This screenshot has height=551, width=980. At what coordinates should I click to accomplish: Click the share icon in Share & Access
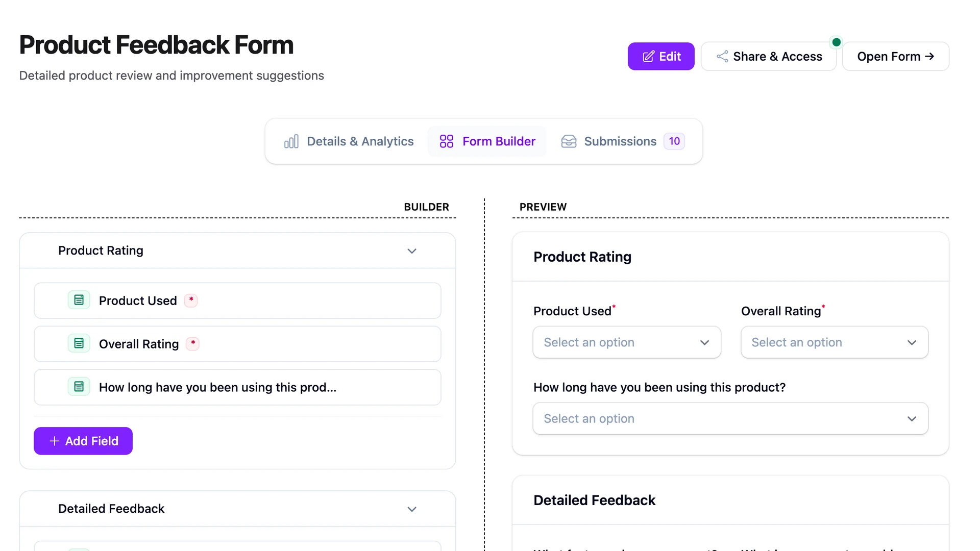point(722,57)
